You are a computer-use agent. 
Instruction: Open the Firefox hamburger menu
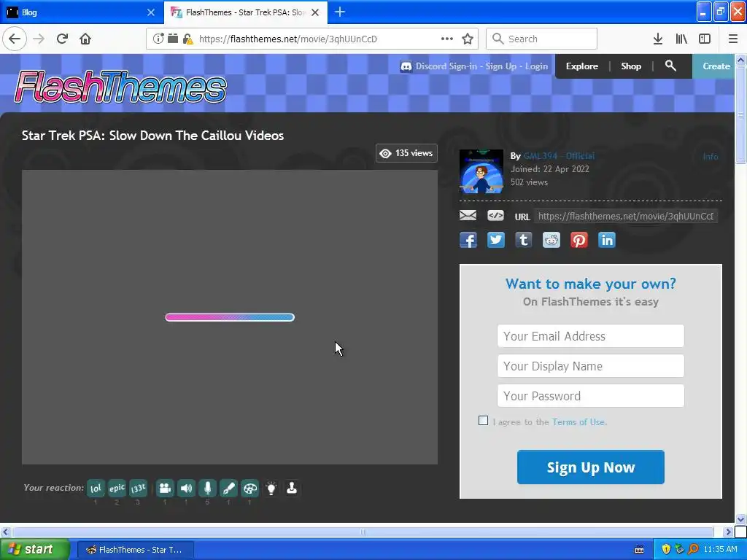click(732, 39)
